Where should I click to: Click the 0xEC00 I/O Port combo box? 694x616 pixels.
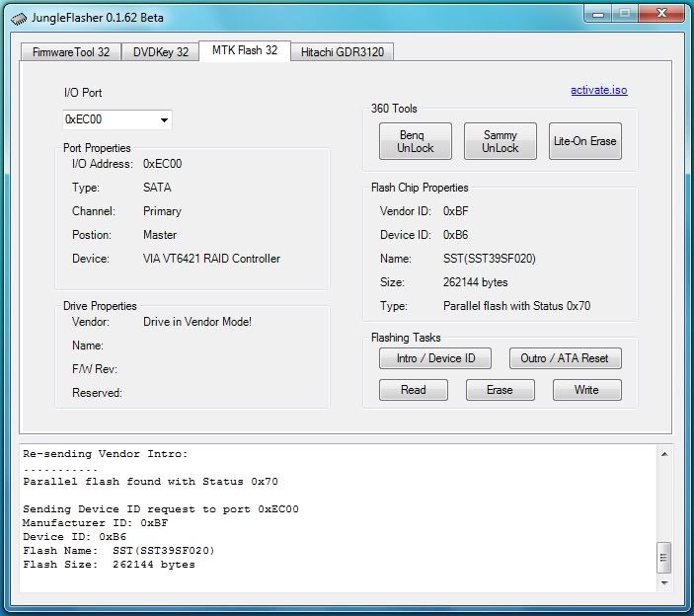click(117, 119)
